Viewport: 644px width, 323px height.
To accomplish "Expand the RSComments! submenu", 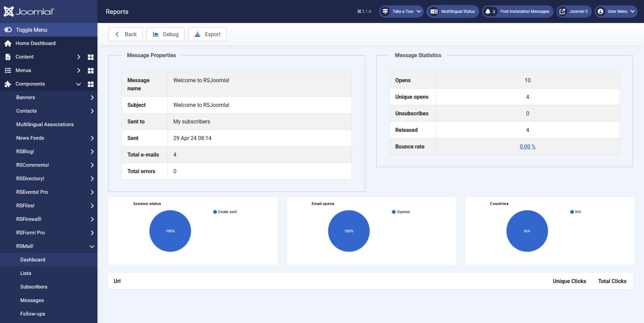I will [x=92, y=165].
